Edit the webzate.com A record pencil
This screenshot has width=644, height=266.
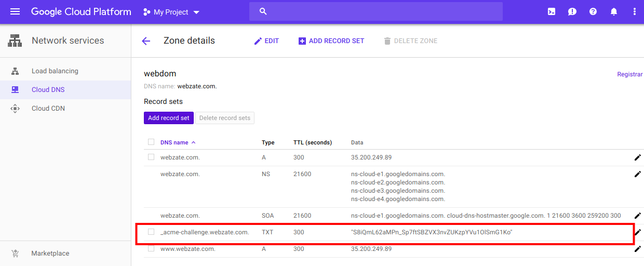638,157
